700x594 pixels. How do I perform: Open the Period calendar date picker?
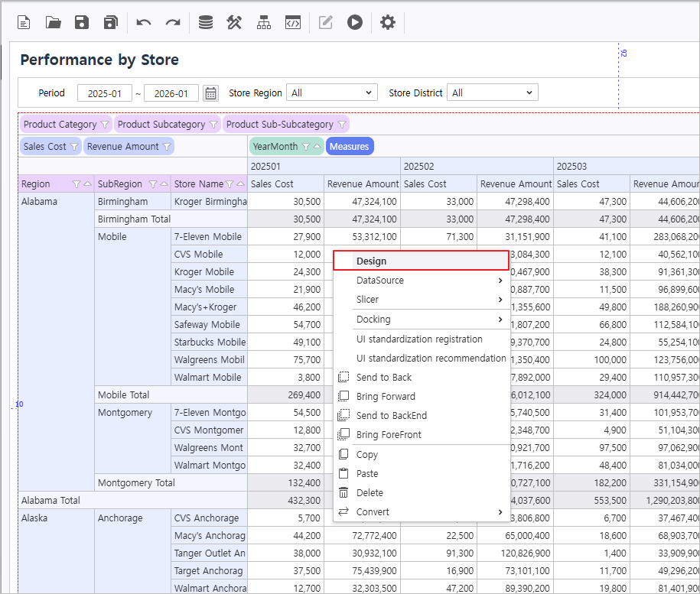[x=211, y=93]
